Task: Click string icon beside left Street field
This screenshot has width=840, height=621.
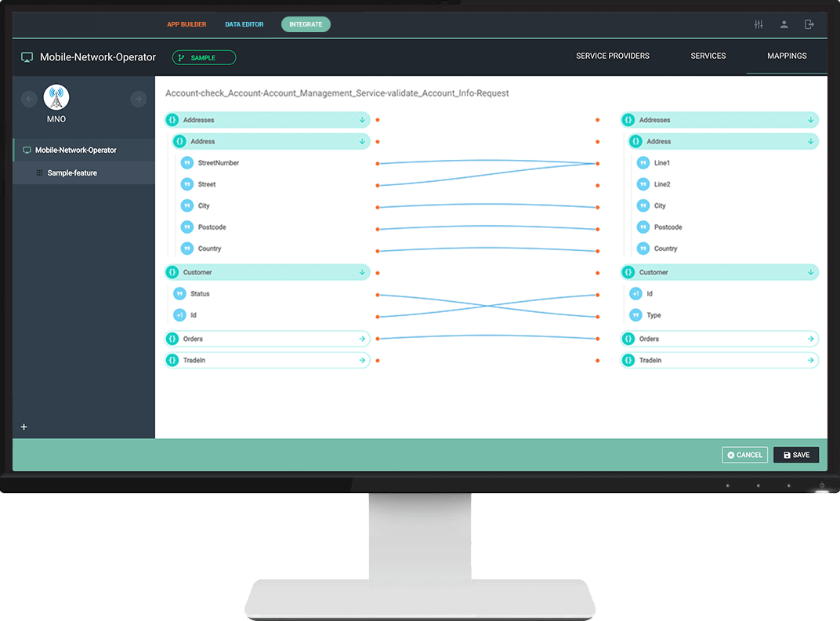Action: coord(187,184)
